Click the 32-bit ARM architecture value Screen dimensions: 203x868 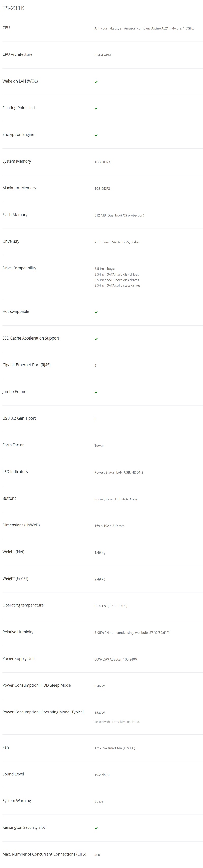(x=102, y=55)
